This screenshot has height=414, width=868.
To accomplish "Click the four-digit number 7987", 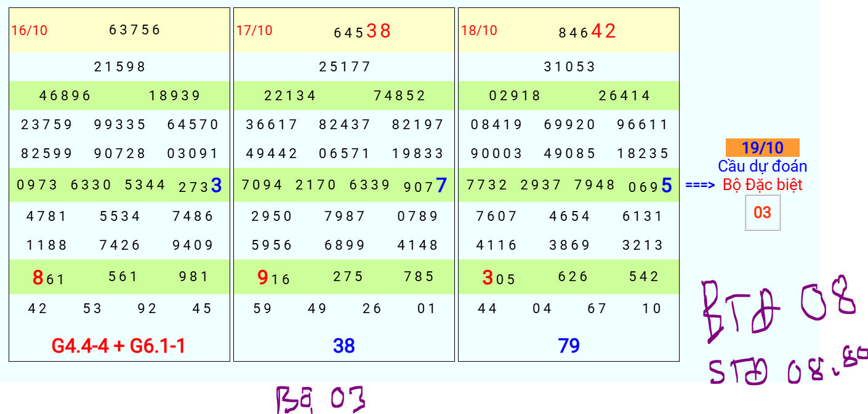I will coord(345,216).
